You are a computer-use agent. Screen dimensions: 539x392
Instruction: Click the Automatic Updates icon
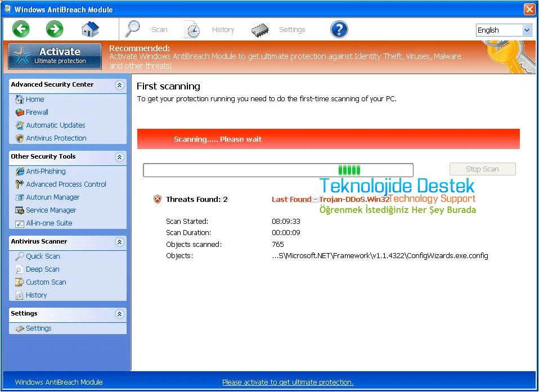[x=20, y=125]
